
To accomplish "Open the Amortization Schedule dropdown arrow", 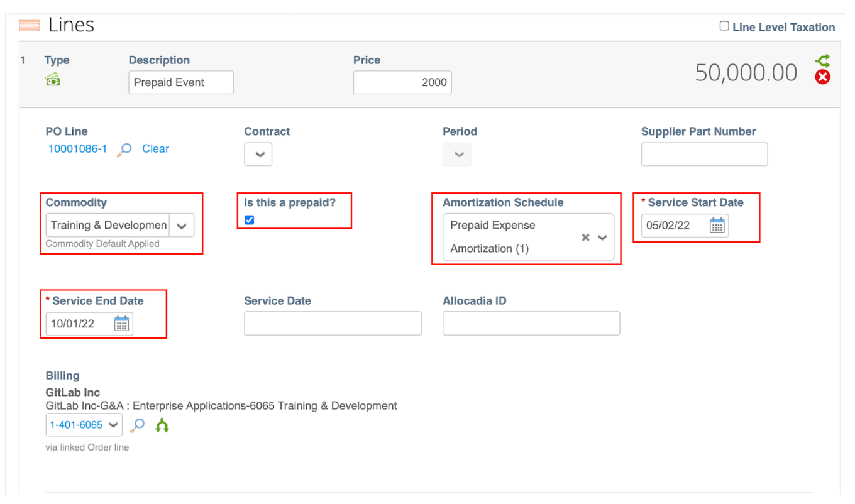I will pos(602,238).
